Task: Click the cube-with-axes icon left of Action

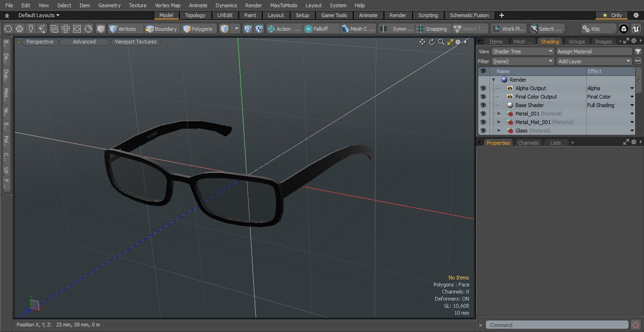Action: click(248, 29)
